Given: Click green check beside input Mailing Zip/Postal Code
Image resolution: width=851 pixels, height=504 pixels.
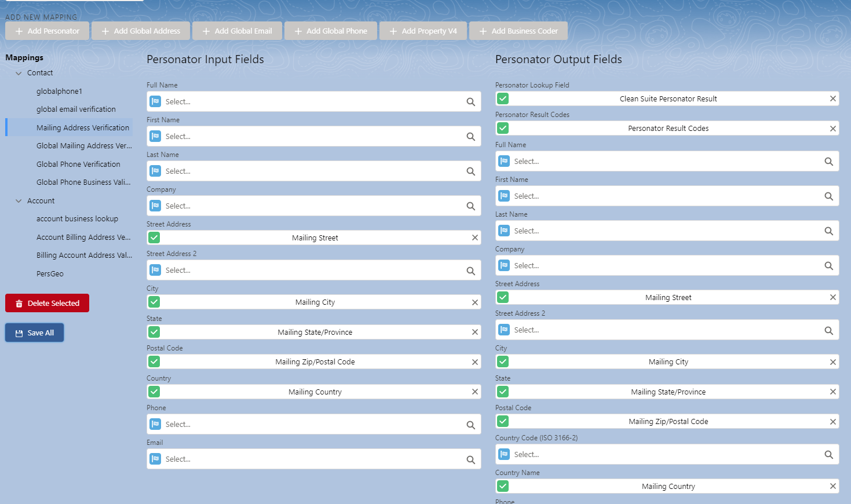Looking at the screenshot, I should [154, 361].
